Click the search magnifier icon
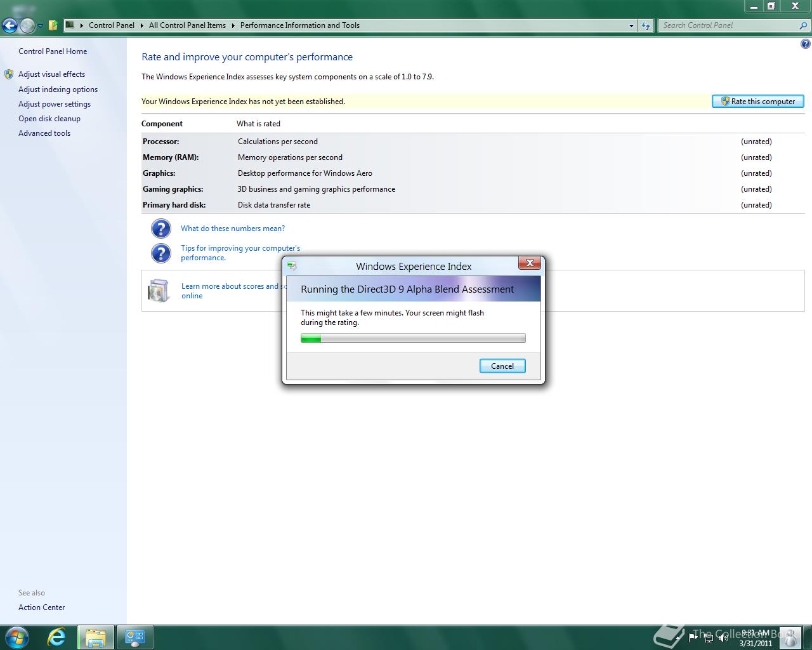This screenshot has width=812, height=650. coord(804,25)
